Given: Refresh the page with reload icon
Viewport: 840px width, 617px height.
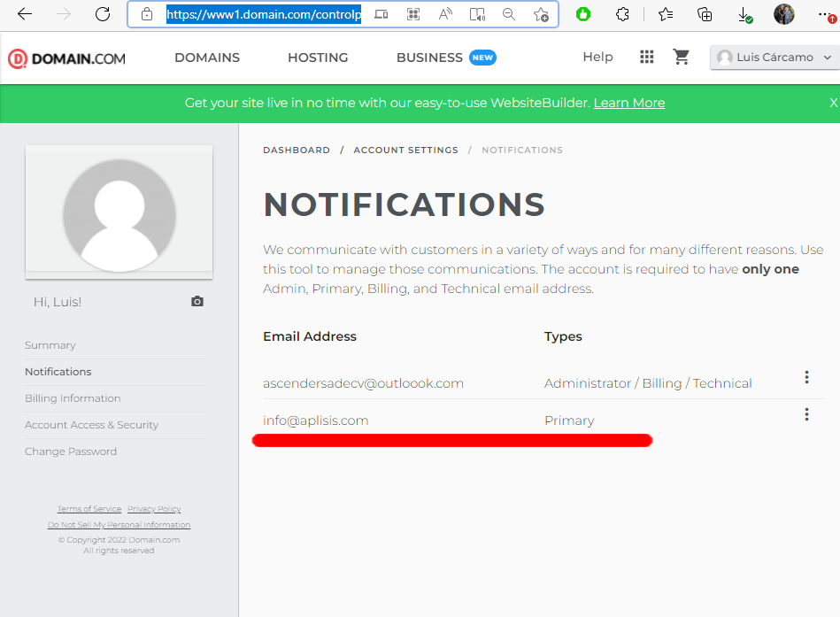Looking at the screenshot, I should tap(103, 14).
